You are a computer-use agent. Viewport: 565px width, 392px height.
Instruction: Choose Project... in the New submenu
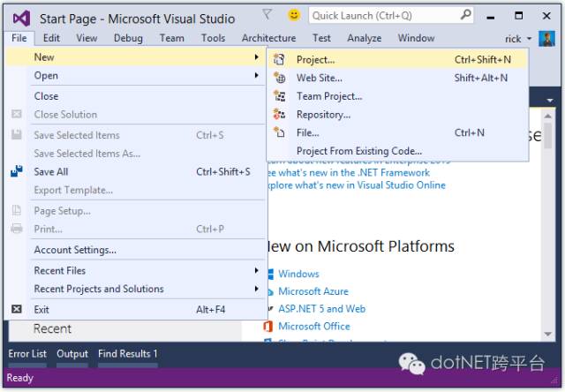click(398, 59)
